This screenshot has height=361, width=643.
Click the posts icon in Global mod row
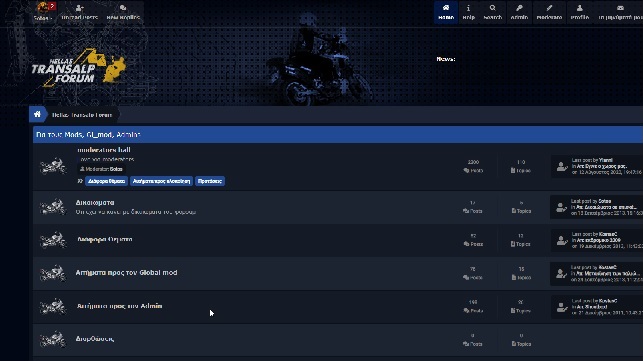click(466, 278)
